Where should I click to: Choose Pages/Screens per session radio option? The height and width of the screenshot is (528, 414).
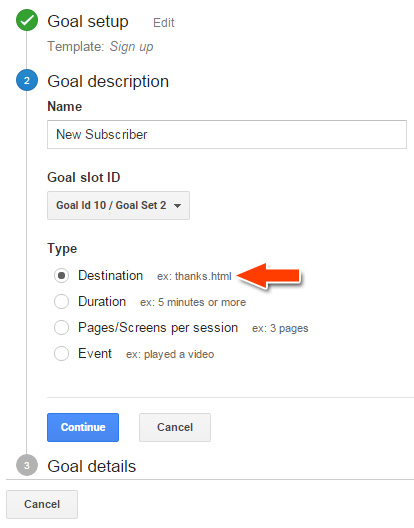[x=61, y=327]
